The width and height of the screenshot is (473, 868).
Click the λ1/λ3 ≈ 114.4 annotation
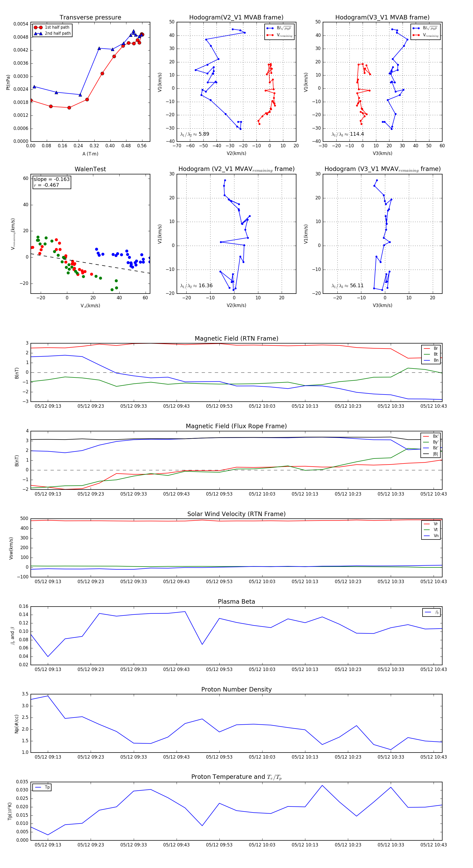(x=347, y=134)
